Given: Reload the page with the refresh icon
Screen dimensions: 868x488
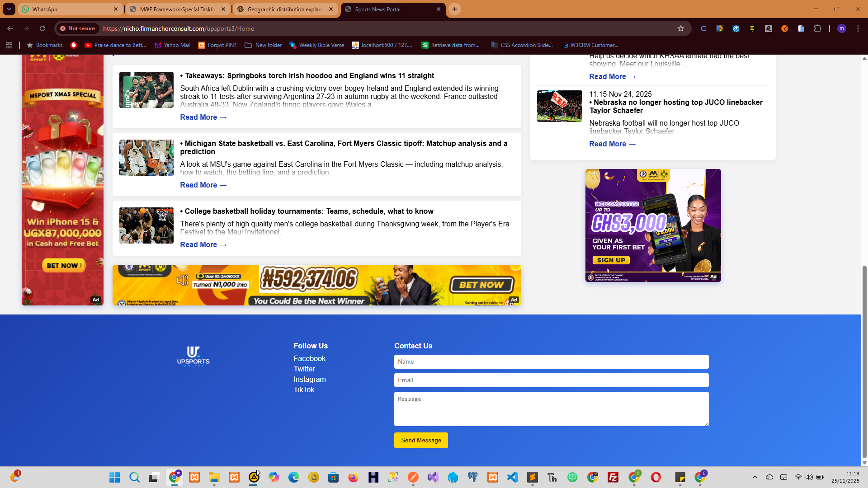Looking at the screenshot, I should pos(42,28).
